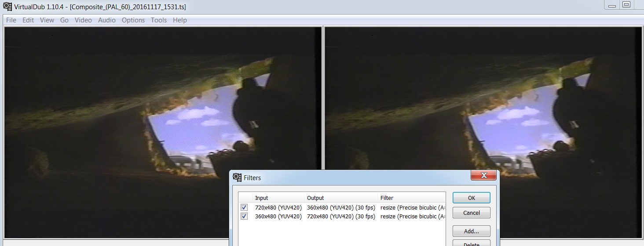
Task: Click the input video pane on left
Action: (163, 132)
